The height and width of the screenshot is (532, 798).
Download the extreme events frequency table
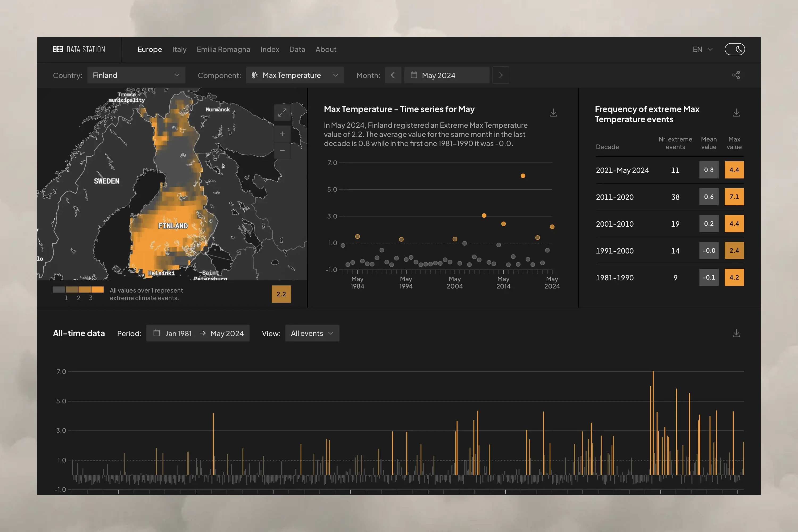click(x=736, y=113)
